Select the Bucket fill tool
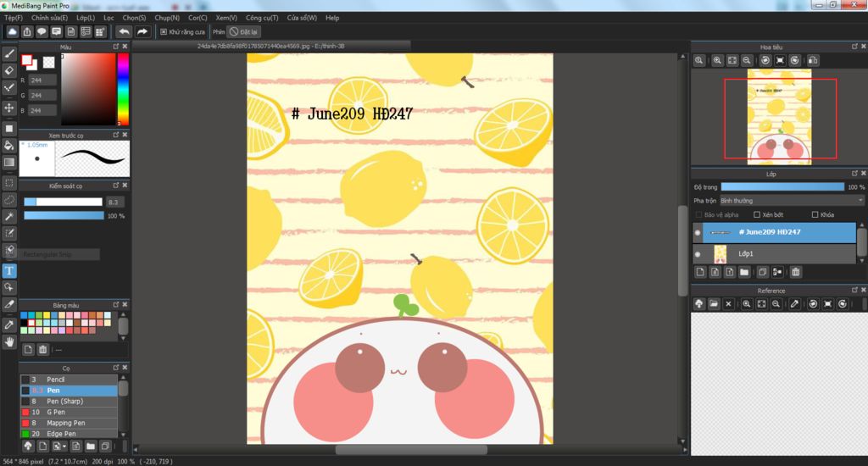This screenshot has width=868, height=466. click(8, 146)
